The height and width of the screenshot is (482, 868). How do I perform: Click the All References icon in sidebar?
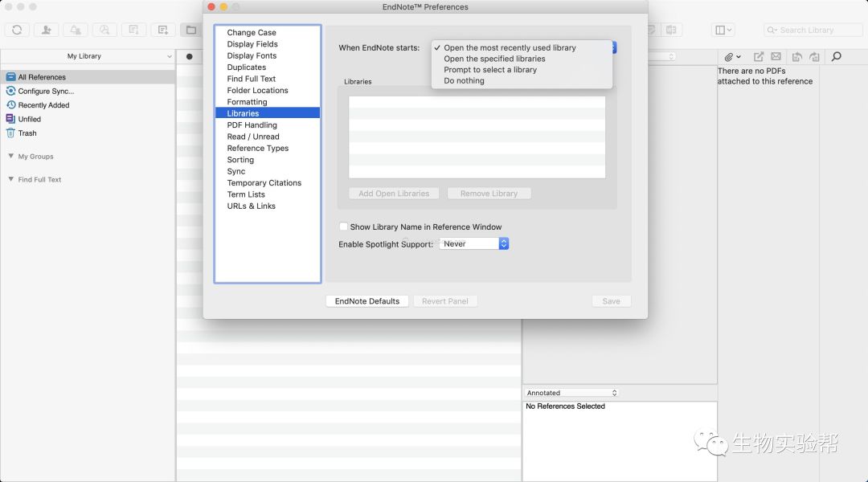[10, 77]
